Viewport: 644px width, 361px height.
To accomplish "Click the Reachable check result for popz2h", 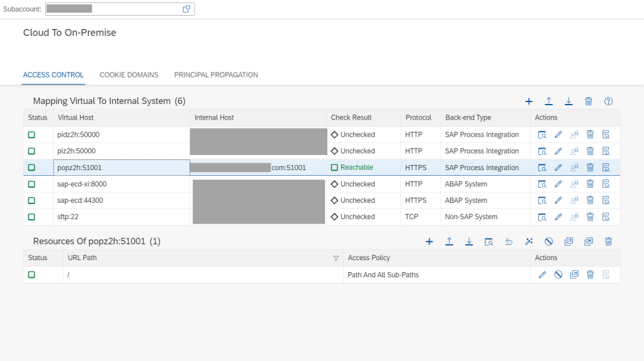I will [356, 168].
